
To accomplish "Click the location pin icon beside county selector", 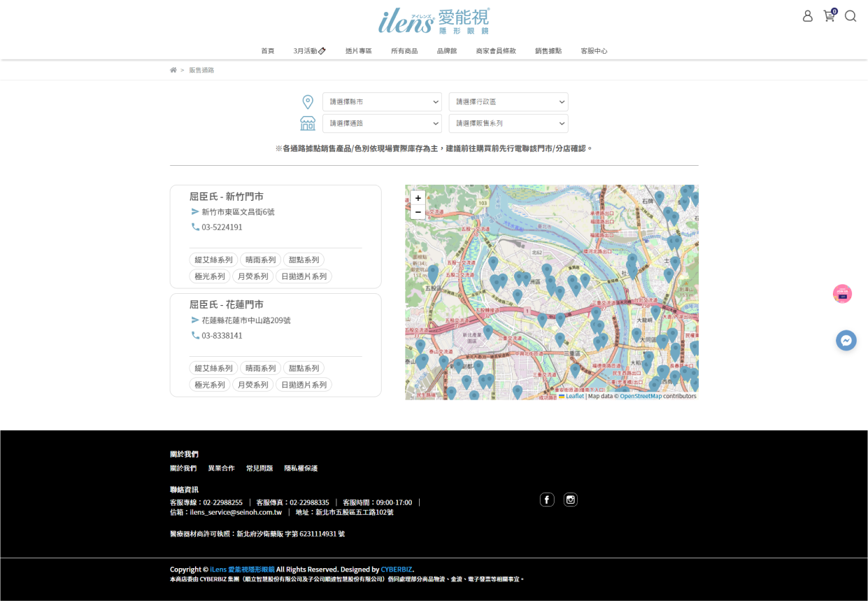I will [307, 101].
